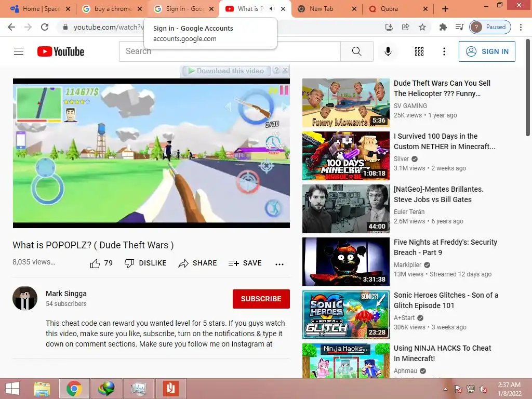Go to the YouTube home logo
Screen dimensions: 532x399
coord(61,51)
